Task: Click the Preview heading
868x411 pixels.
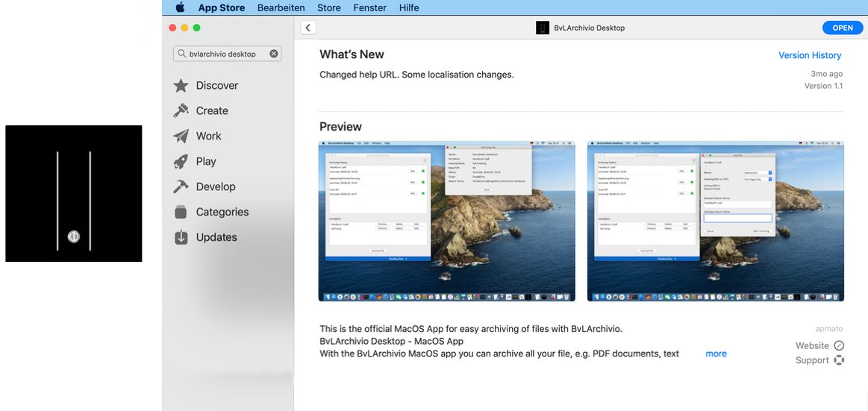Action: click(340, 127)
